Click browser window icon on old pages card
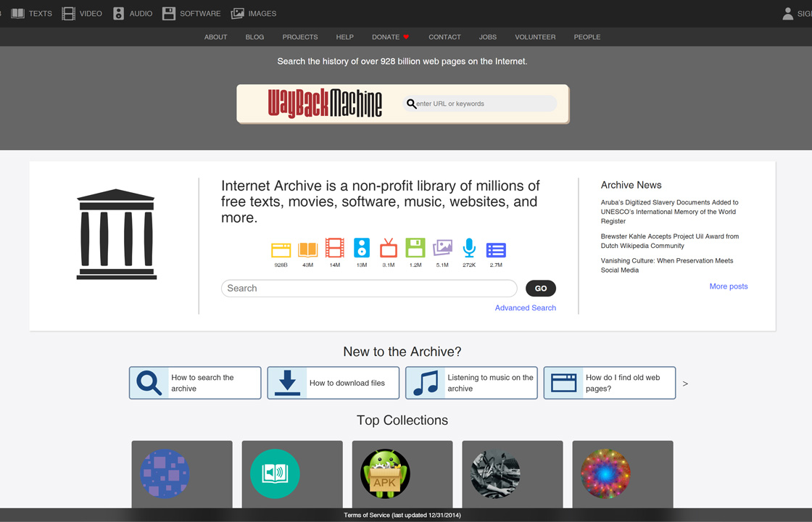This screenshot has height=522, width=812. point(564,384)
